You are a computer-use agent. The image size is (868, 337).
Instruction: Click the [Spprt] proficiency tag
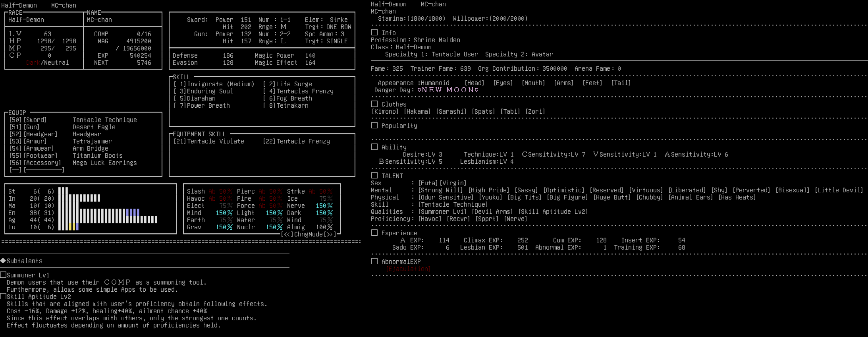(487, 219)
